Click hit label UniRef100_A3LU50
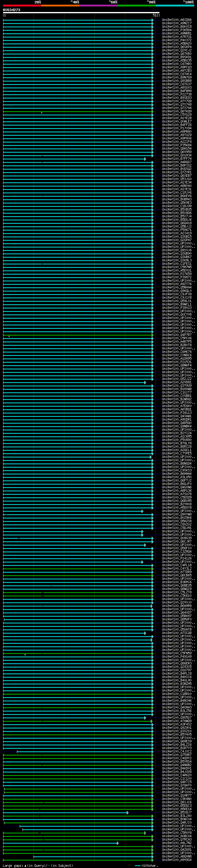Screen dimensions: 197x868 [x=177, y=477]
